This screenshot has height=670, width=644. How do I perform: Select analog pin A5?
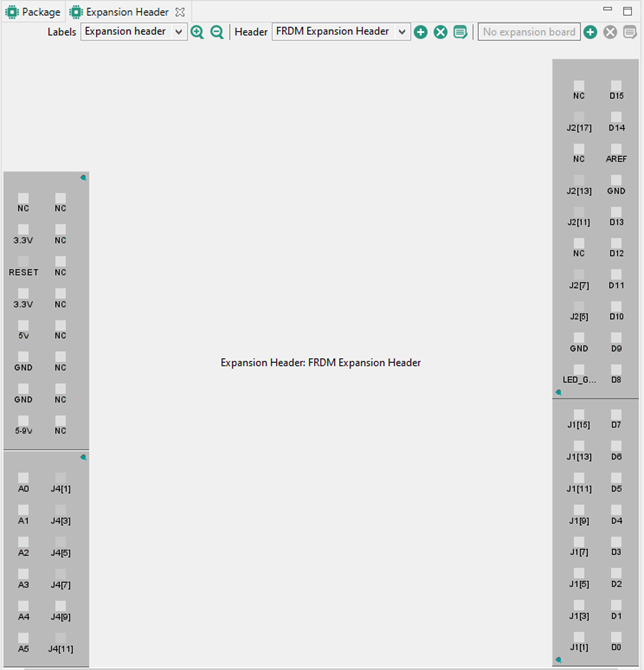[24, 638]
